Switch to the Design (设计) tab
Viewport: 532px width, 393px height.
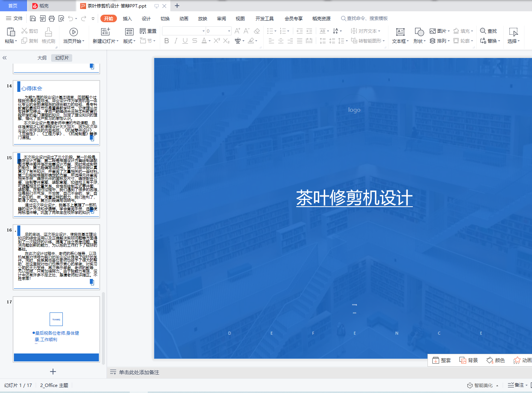point(146,18)
